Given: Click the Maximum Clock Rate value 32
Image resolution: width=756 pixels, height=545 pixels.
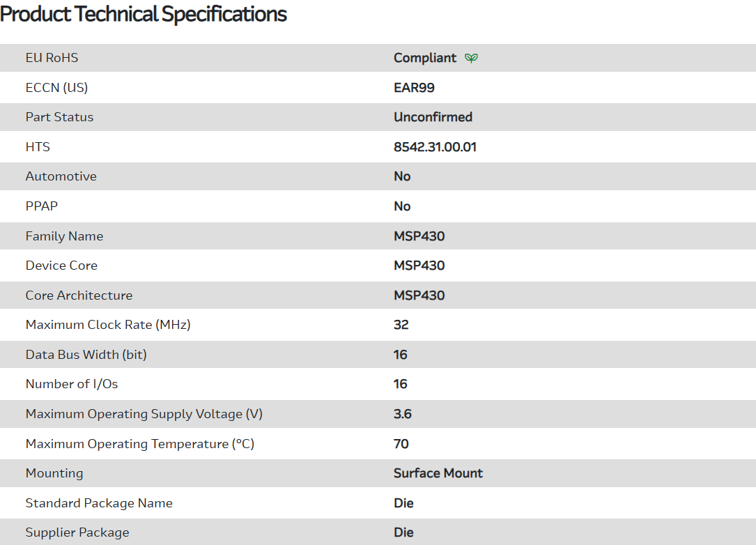Looking at the screenshot, I should (x=401, y=325).
